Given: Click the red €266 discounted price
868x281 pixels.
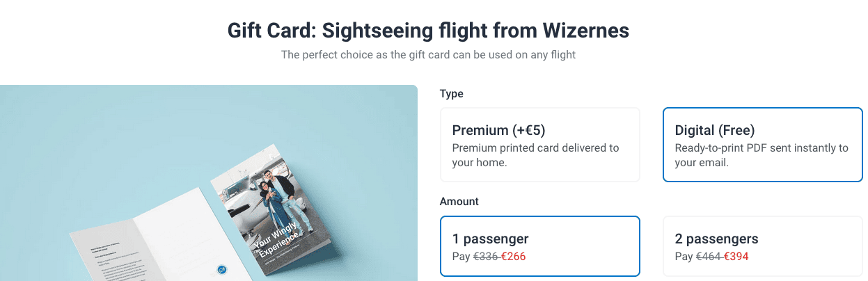Looking at the screenshot, I should click(513, 257).
